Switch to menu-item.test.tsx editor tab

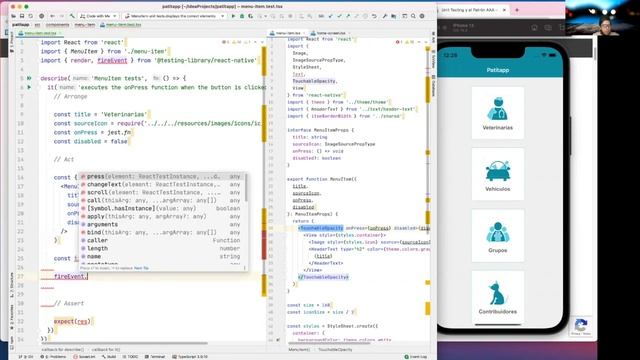coord(40,33)
